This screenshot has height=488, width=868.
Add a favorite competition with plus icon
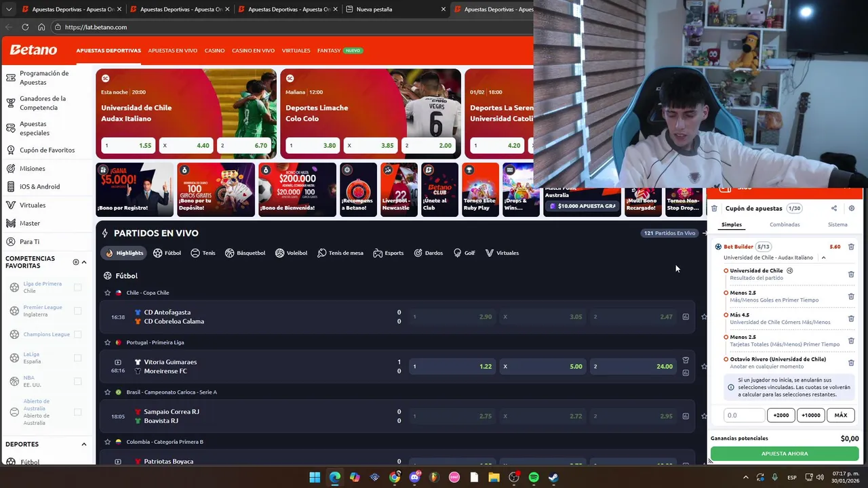[76, 262]
